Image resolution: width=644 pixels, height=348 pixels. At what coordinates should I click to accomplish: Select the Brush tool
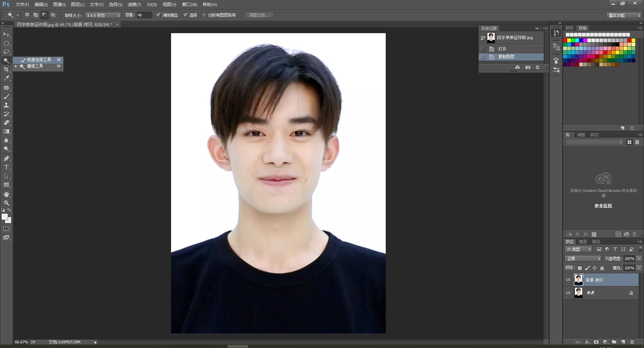(x=6, y=96)
